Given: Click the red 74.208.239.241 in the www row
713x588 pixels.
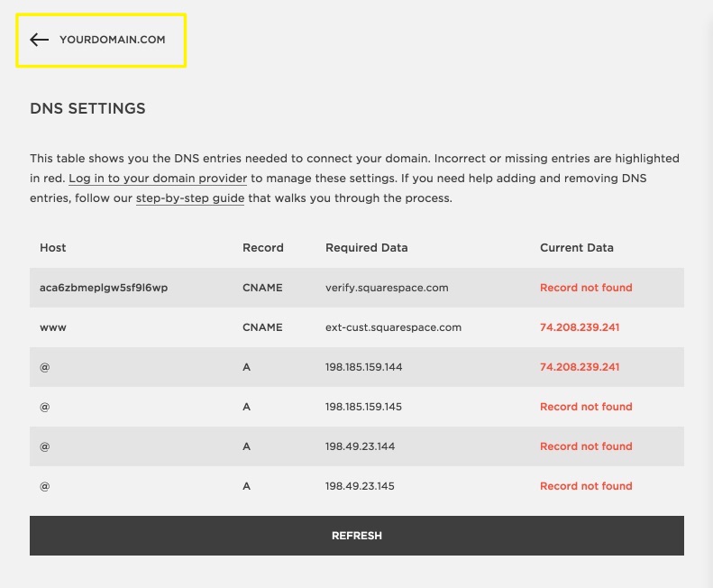Looking at the screenshot, I should [580, 327].
